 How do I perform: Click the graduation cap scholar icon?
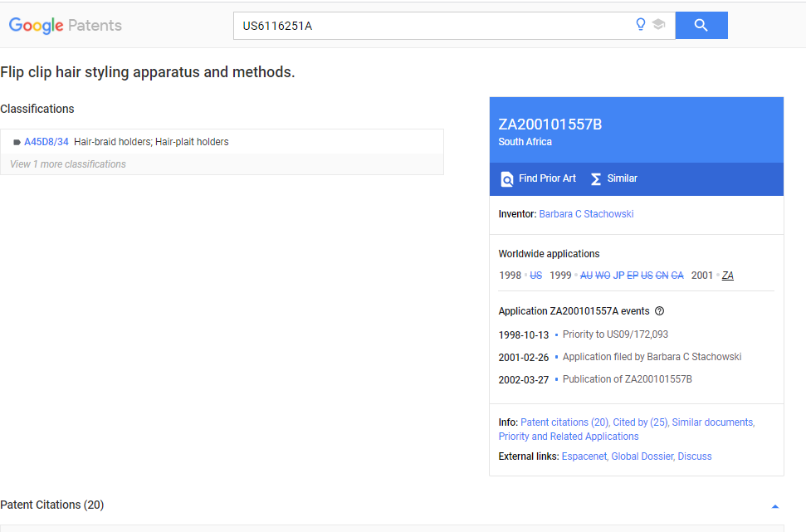[x=658, y=24]
